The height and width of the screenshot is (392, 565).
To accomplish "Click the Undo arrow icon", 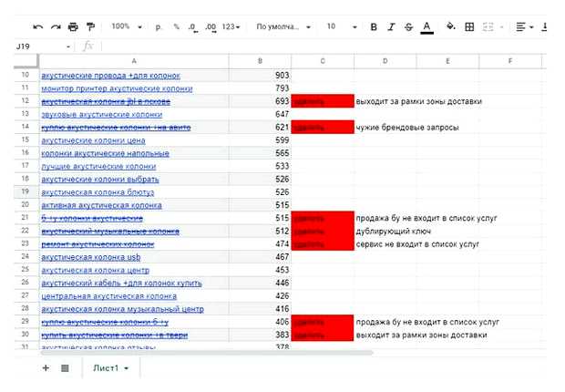I will pyautogui.click(x=39, y=27).
